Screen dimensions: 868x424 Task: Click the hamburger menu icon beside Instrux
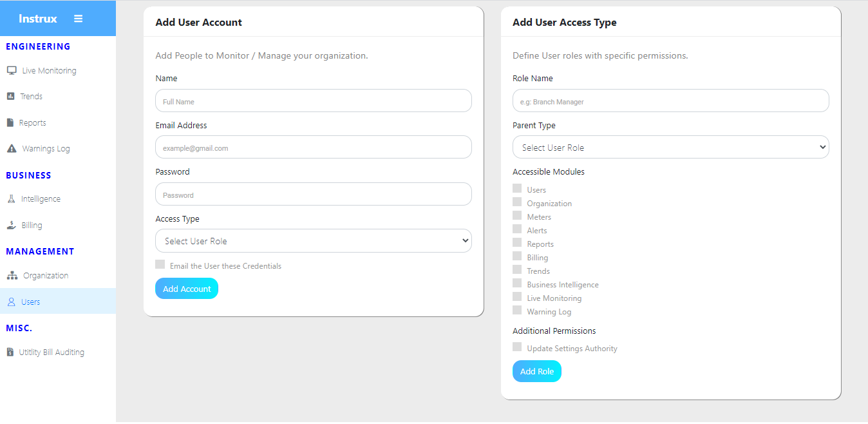78,19
